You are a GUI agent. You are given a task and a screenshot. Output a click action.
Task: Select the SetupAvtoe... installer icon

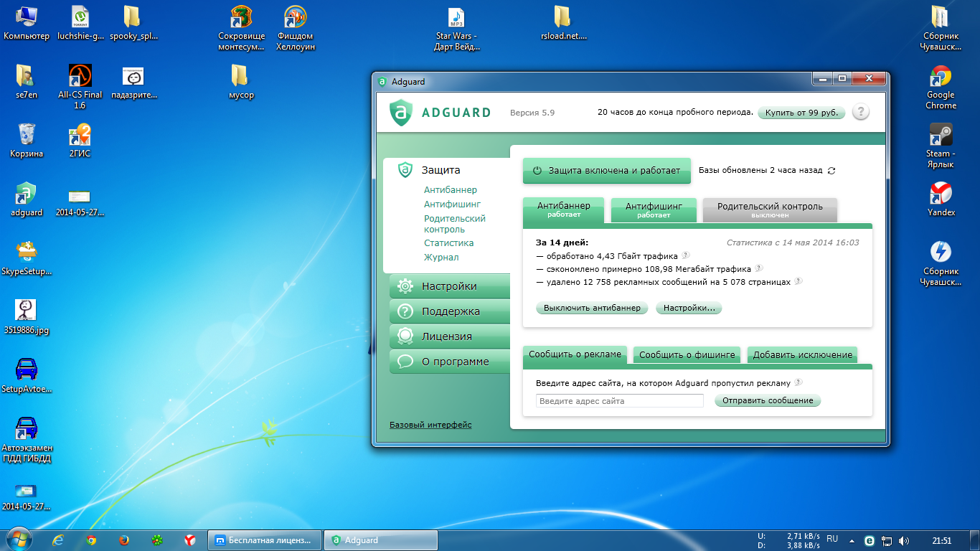point(27,376)
